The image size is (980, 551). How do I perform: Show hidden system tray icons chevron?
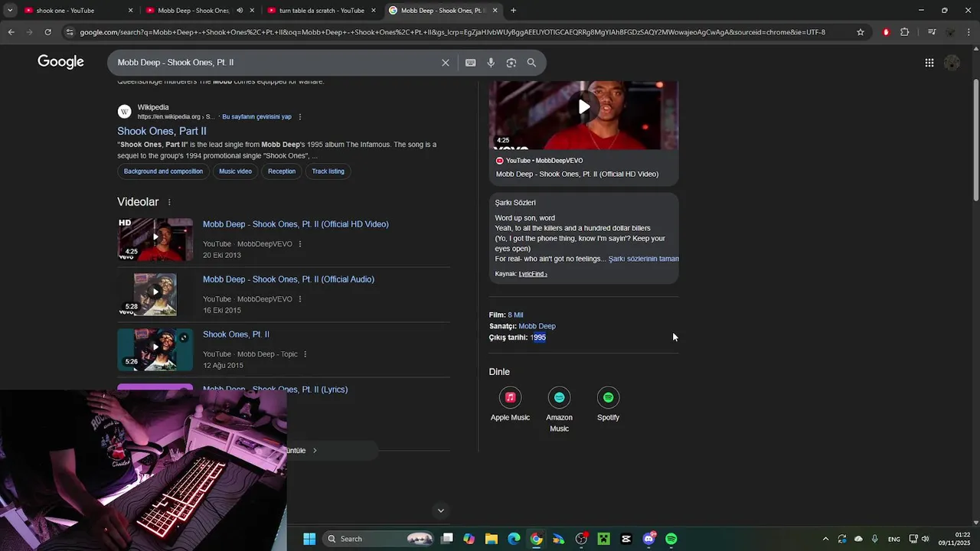(825, 539)
